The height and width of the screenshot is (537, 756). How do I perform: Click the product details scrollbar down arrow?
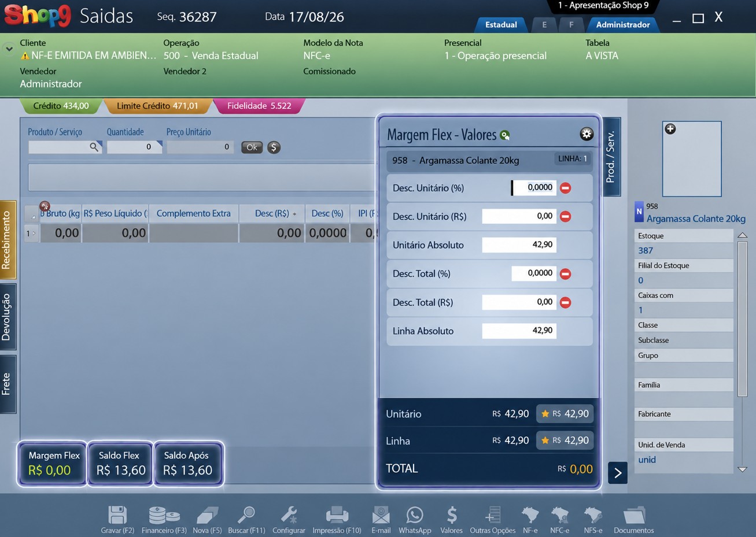(743, 469)
